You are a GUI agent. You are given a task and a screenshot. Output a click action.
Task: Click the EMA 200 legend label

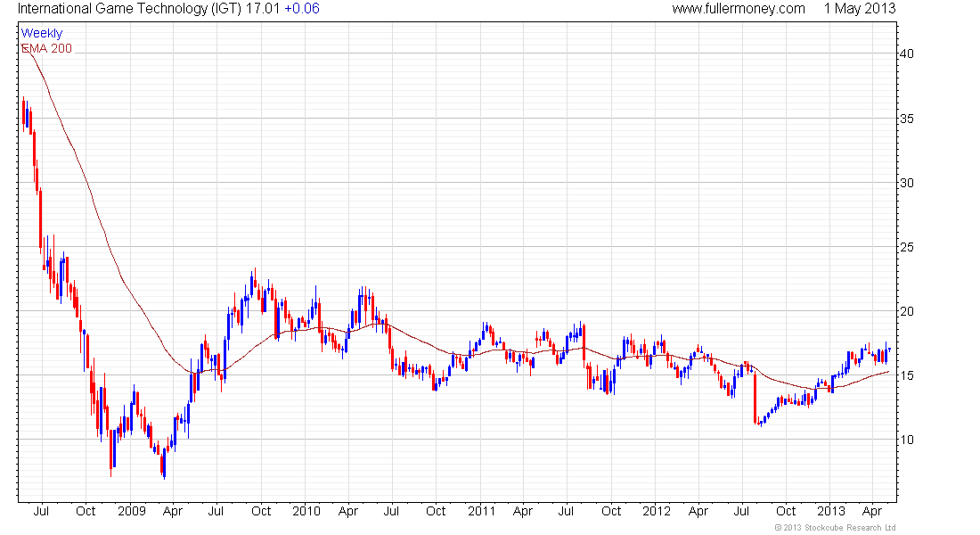point(47,48)
